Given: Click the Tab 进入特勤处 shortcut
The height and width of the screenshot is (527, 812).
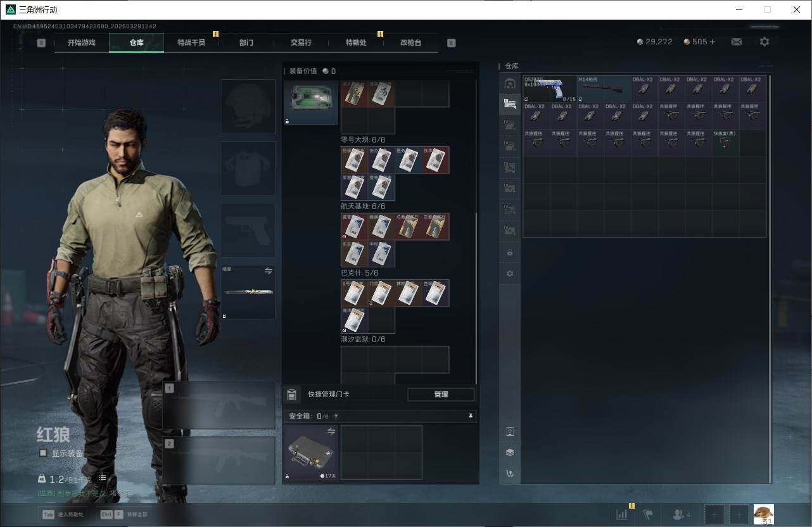Looking at the screenshot, I should [x=62, y=514].
